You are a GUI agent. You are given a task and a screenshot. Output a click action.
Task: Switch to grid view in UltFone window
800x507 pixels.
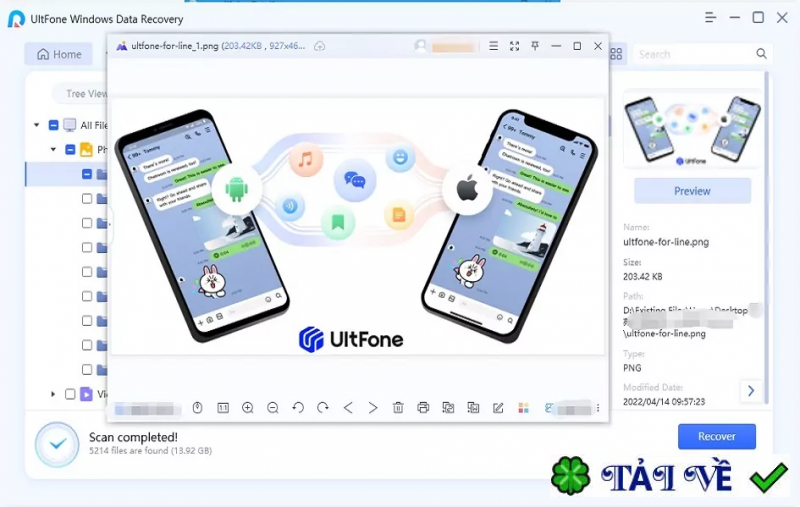point(616,54)
